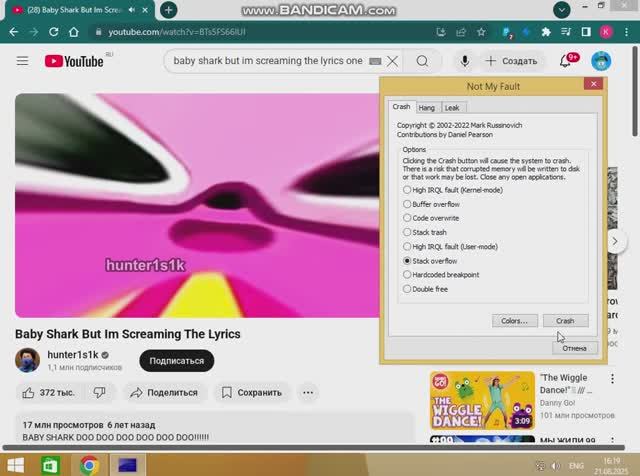Open Chrome from the taskbar
The height and width of the screenshot is (476, 640).
tap(89, 465)
